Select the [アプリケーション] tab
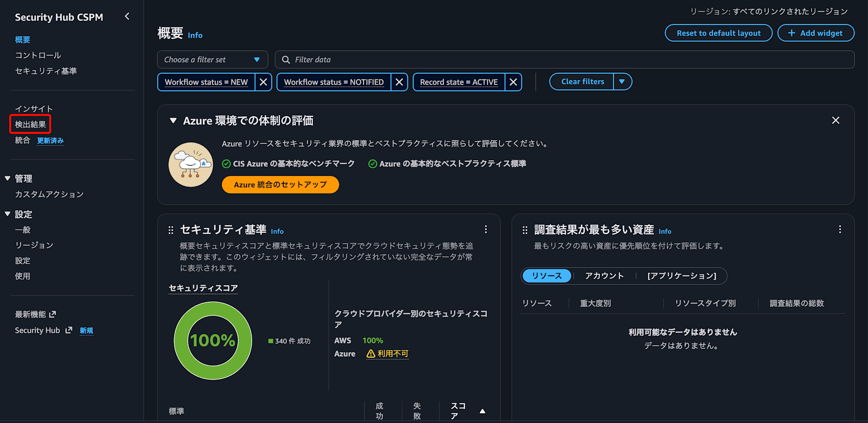868x423 pixels. pyautogui.click(x=682, y=276)
